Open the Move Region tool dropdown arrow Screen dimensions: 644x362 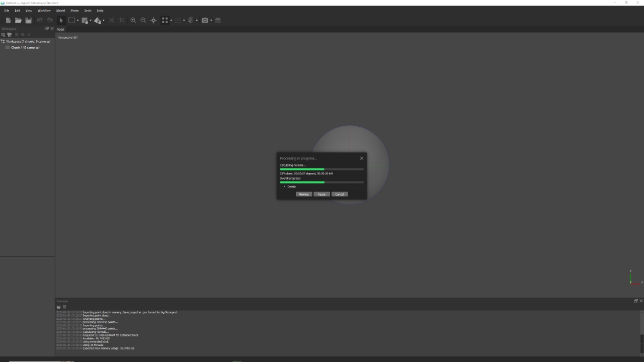pos(91,20)
